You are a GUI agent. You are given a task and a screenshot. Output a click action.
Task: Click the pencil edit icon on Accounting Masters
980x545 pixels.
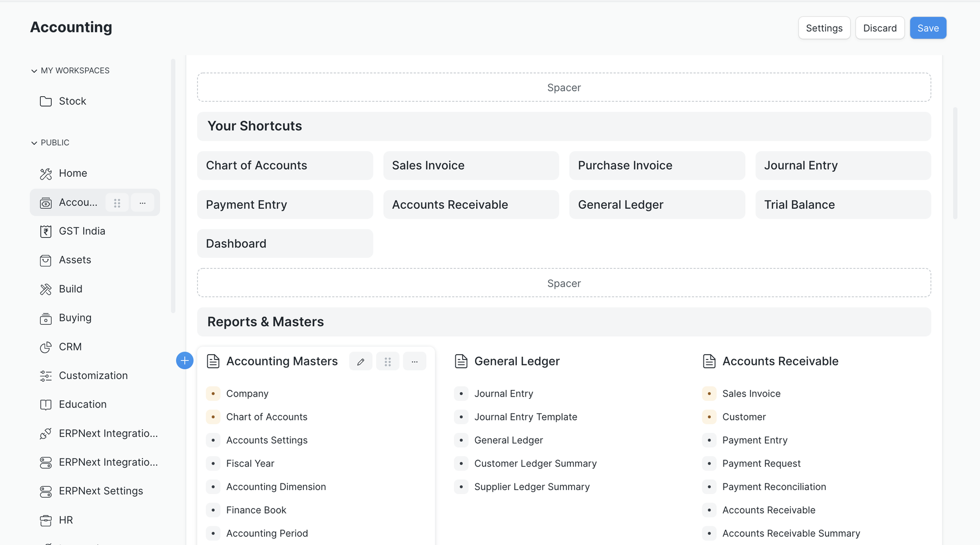coord(361,362)
